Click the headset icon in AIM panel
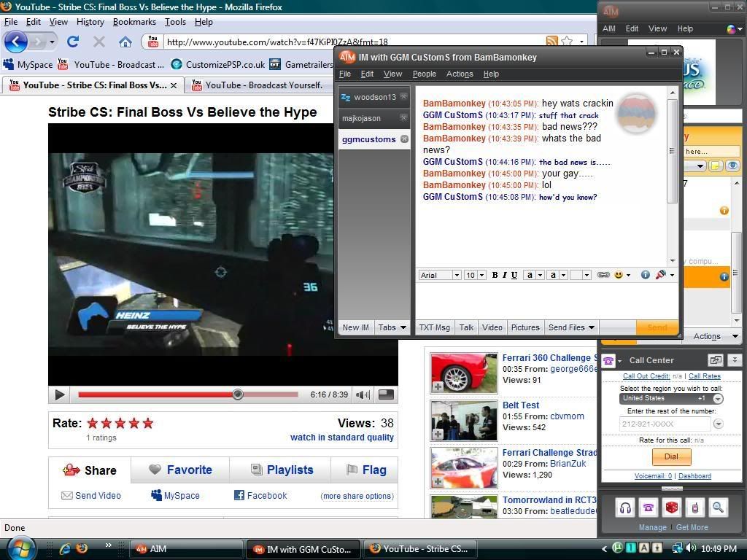 point(625,508)
